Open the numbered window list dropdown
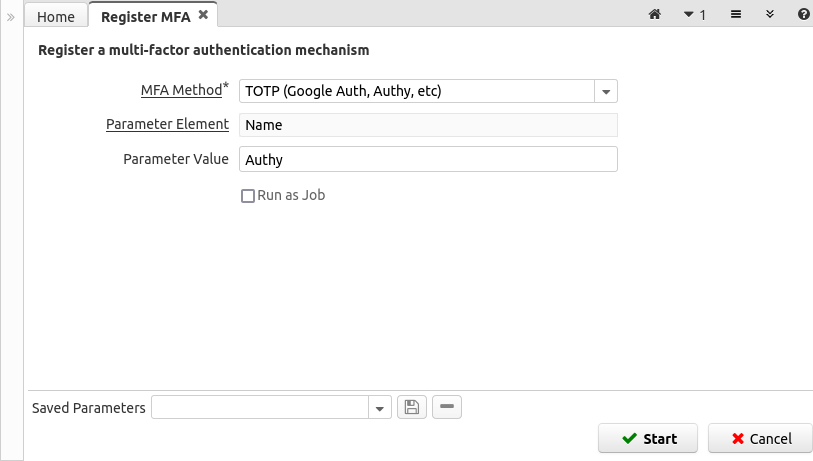The height and width of the screenshot is (461, 813). [694, 15]
